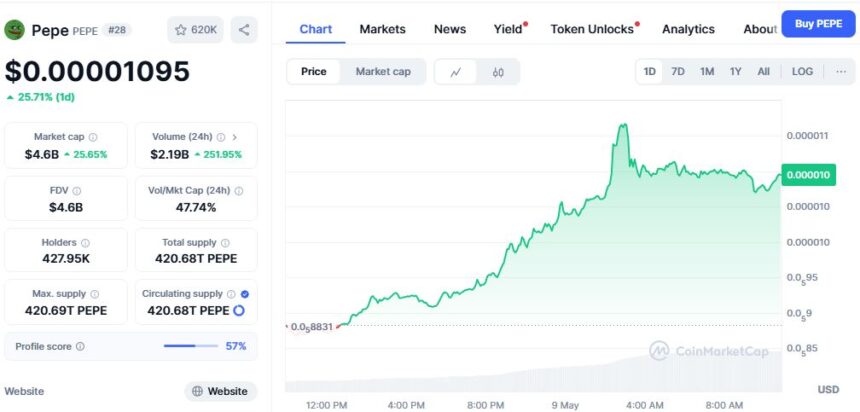Open the chart more options ellipsis menu
Screen dimensions: 860x412
tap(841, 72)
